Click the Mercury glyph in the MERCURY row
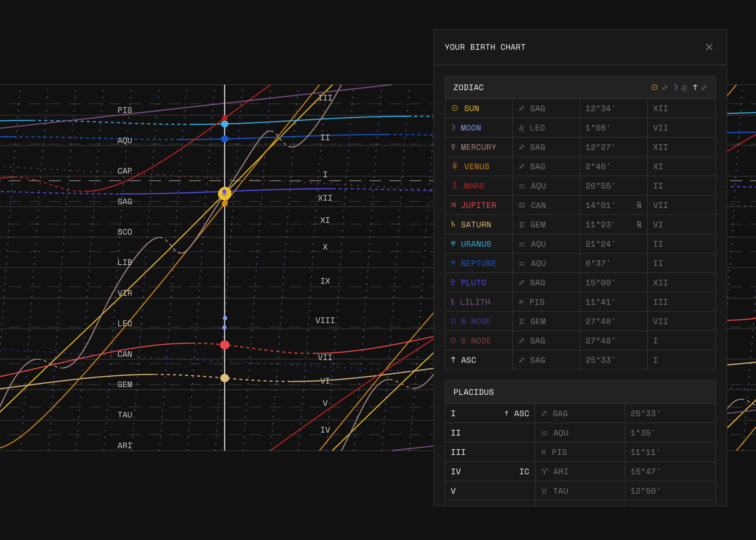 (x=453, y=147)
